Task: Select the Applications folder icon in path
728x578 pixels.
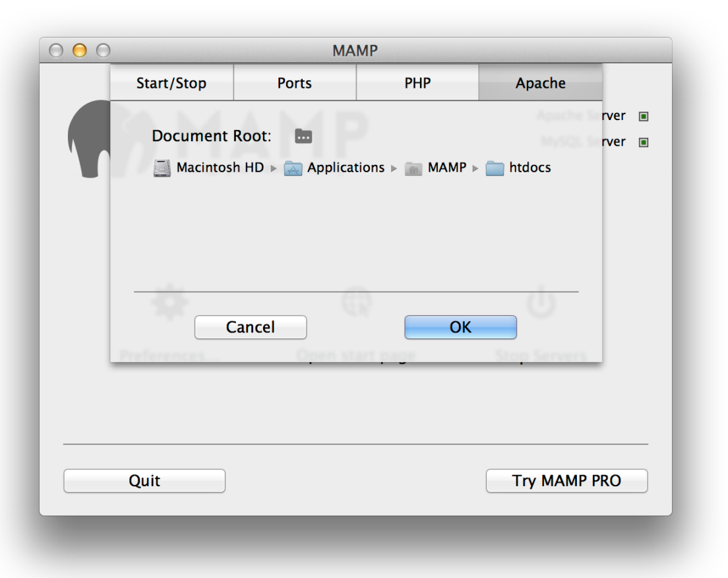Action: pos(293,168)
